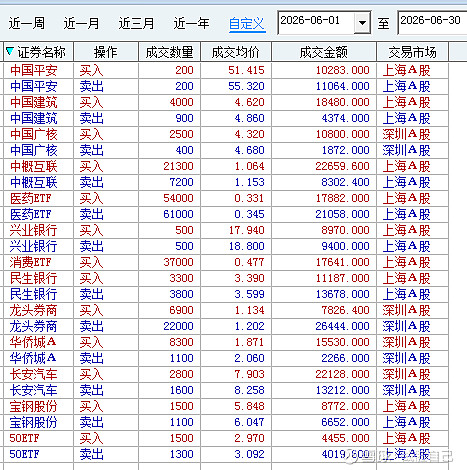Sort by 证券名称 column header
Screen dimensions: 467x470
[x=42, y=52]
